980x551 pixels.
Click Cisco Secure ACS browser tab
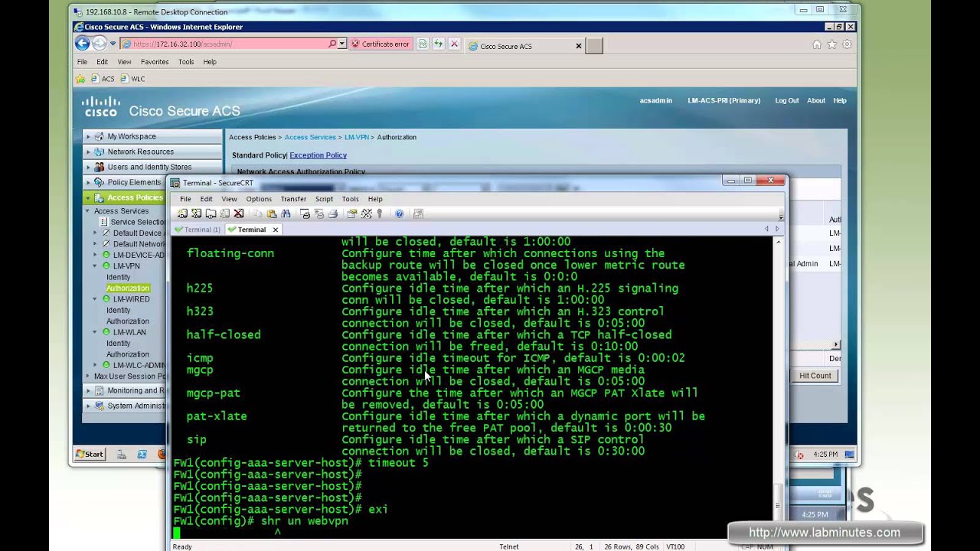pos(525,46)
